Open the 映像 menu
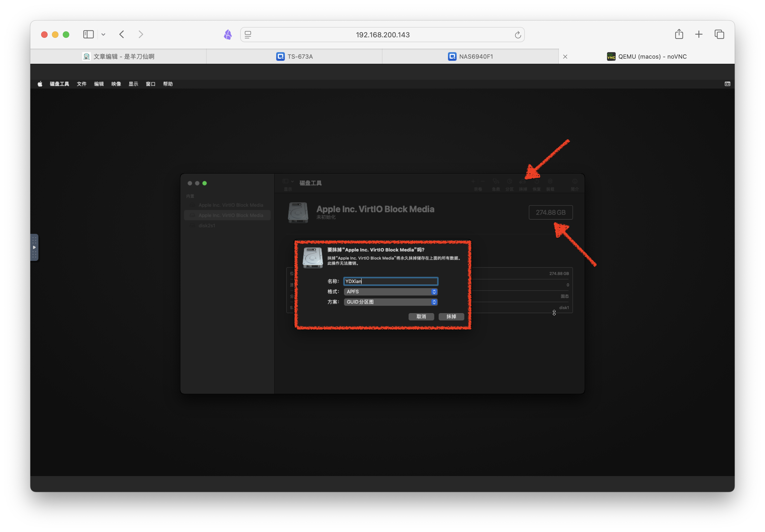The width and height of the screenshot is (765, 532). (116, 84)
